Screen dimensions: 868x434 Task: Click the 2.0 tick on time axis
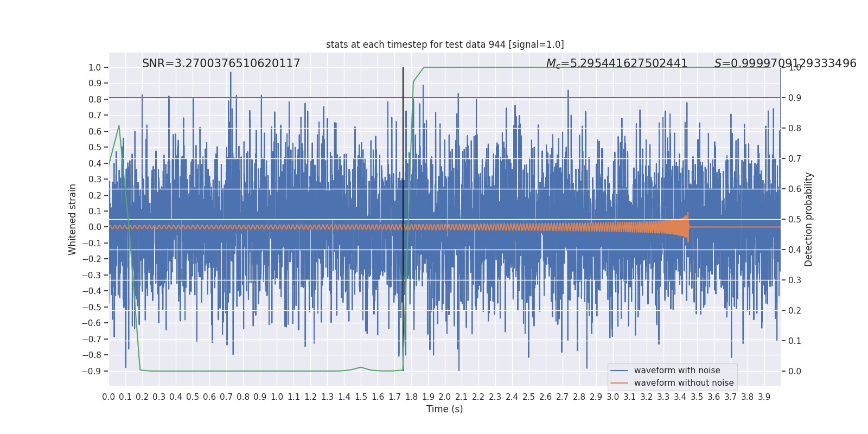[x=445, y=397]
